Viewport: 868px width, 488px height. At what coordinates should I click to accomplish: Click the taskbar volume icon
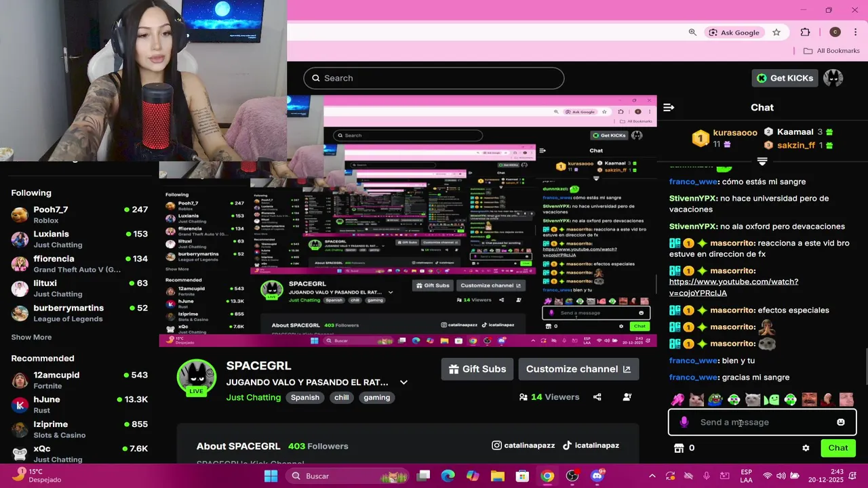point(781,476)
